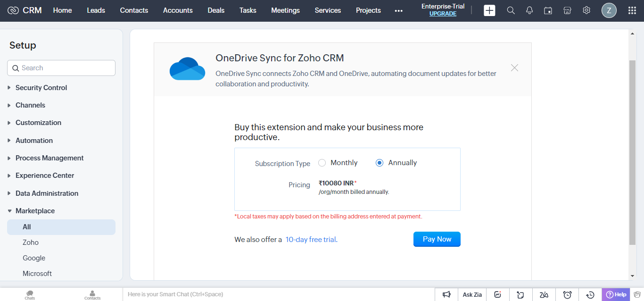The image size is (644, 301).
Task: Focus the Setup search field
Action: point(61,68)
